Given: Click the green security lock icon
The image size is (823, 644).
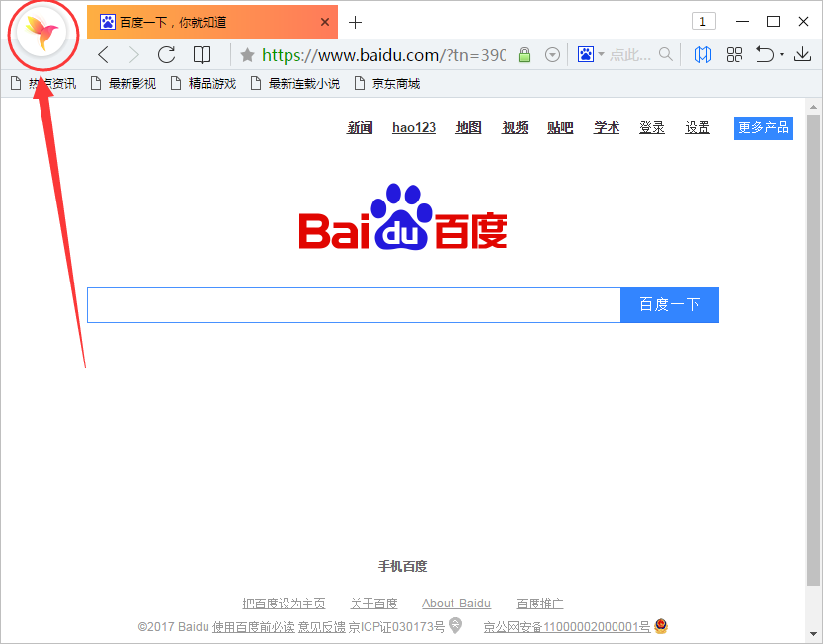Looking at the screenshot, I should pyautogui.click(x=524, y=55).
